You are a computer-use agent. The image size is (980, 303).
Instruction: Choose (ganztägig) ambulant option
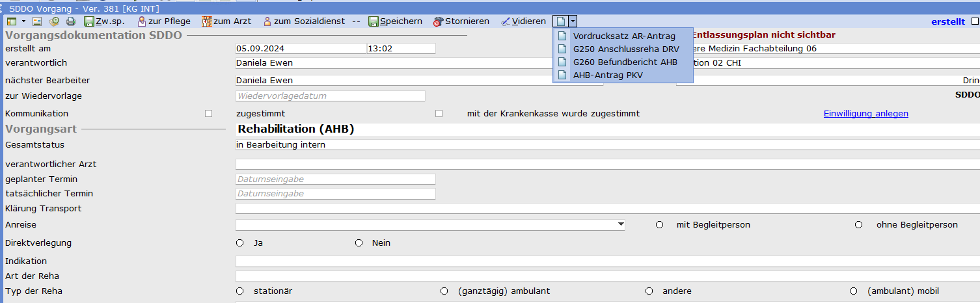444,291
